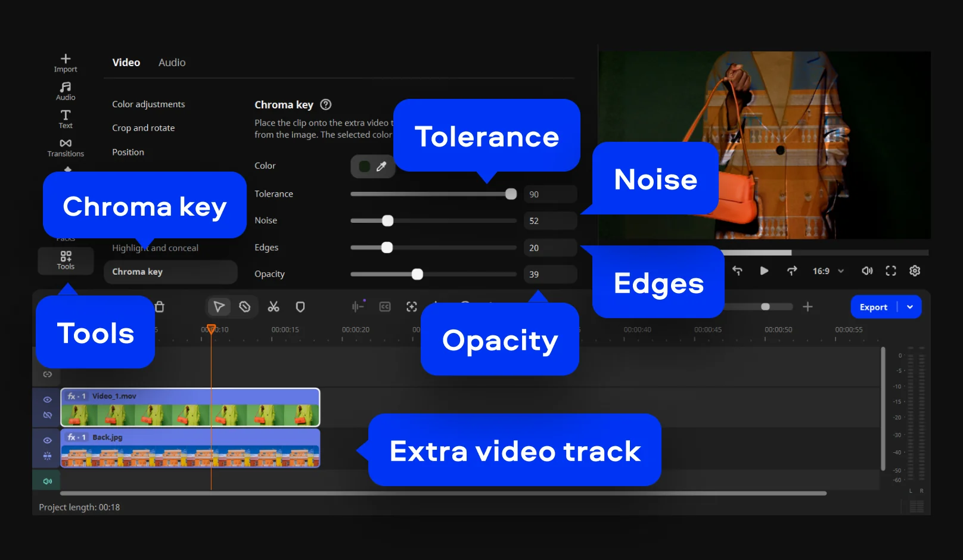Step back one frame in the preview
Viewport: 963px width, 560px height.
(x=737, y=270)
